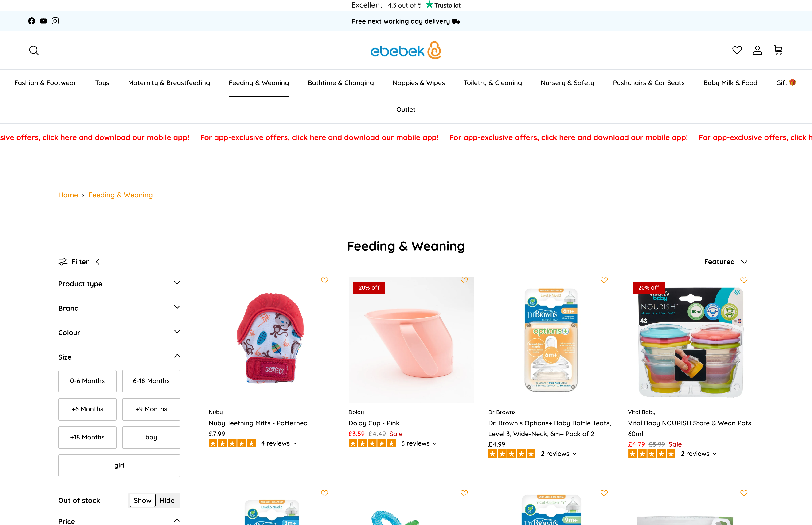Open the search magnifier icon
The width and height of the screenshot is (812, 525).
(34, 51)
